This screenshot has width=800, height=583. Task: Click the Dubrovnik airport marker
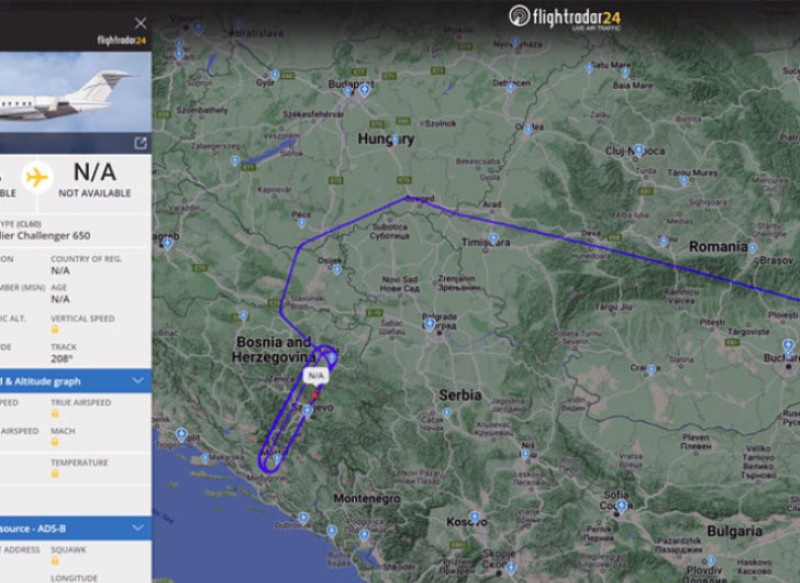click(303, 516)
